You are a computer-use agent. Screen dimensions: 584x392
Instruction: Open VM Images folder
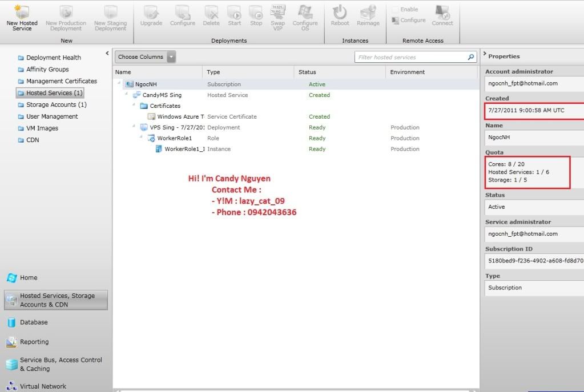[38, 128]
